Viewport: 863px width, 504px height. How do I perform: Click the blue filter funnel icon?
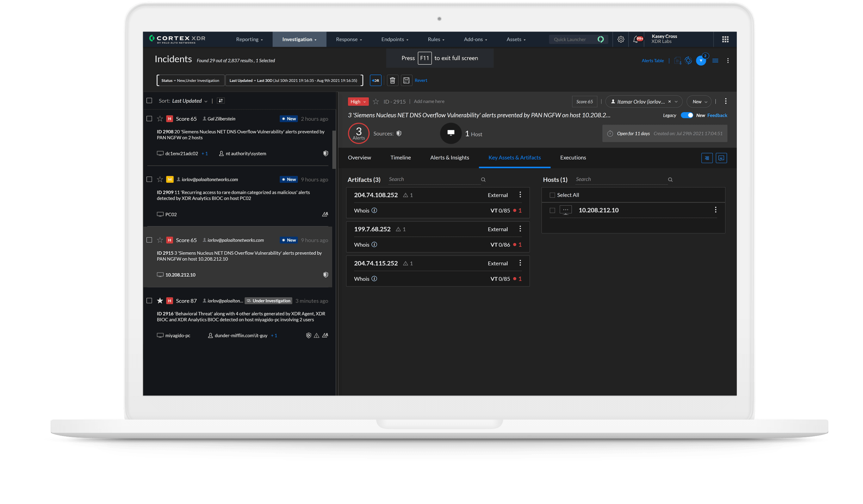pos(701,61)
